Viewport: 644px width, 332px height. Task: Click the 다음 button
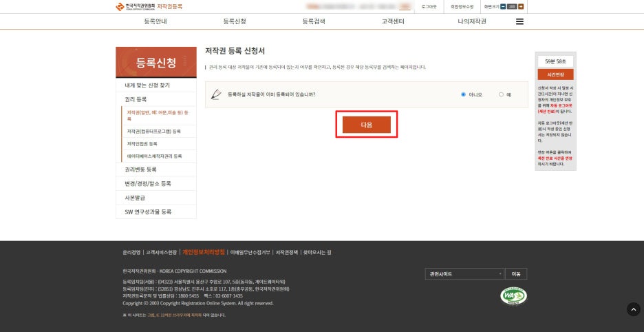(366, 125)
